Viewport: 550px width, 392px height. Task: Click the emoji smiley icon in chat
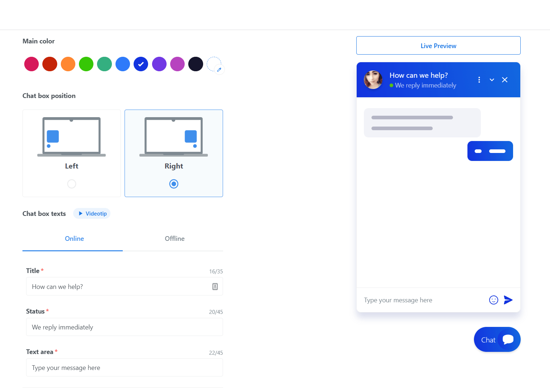(x=494, y=300)
